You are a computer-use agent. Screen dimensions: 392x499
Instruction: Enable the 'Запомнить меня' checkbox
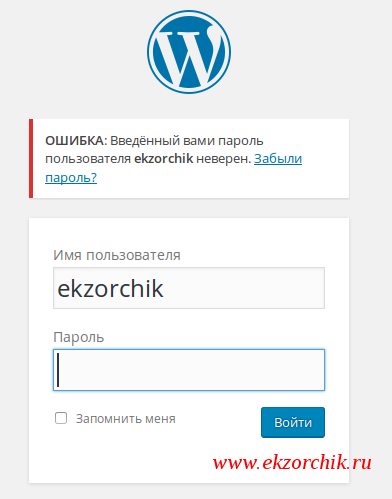pos(61,418)
